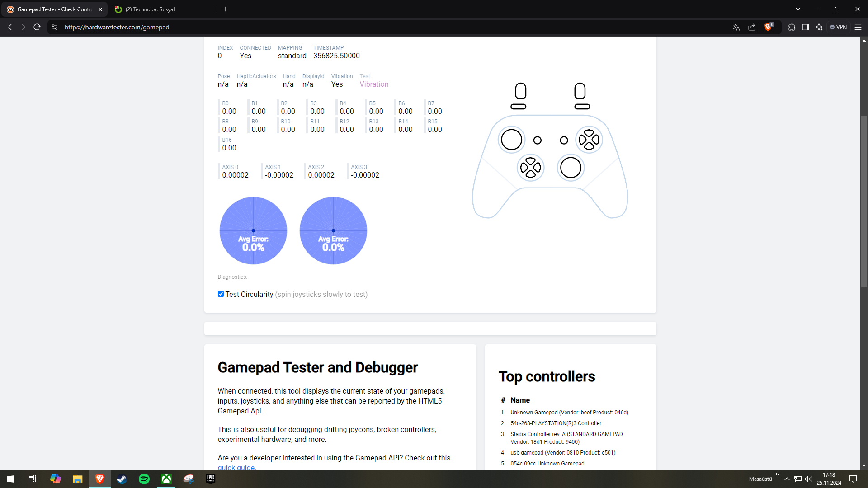Viewport: 868px width, 488px height.
Task: Click the page vertical scrollbar thumb
Action: coord(864,201)
